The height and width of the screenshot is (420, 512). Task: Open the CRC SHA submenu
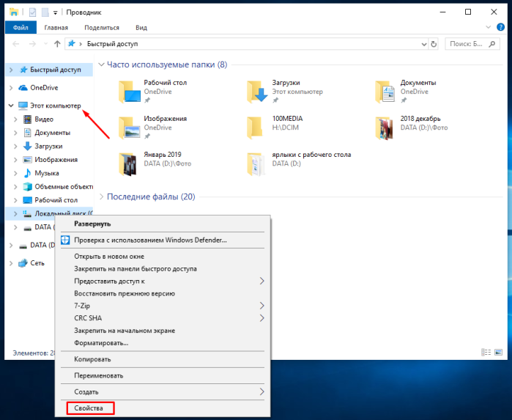(x=163, y=318)
